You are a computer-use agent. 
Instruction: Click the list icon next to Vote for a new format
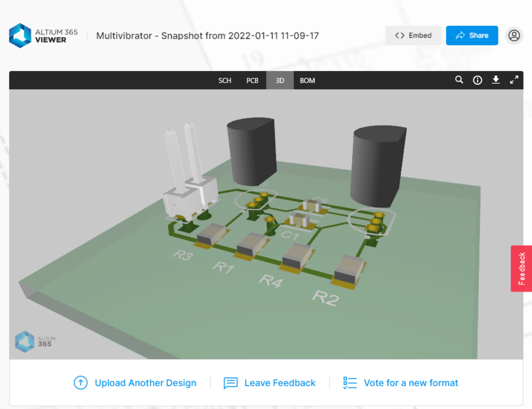pos(349,383)
